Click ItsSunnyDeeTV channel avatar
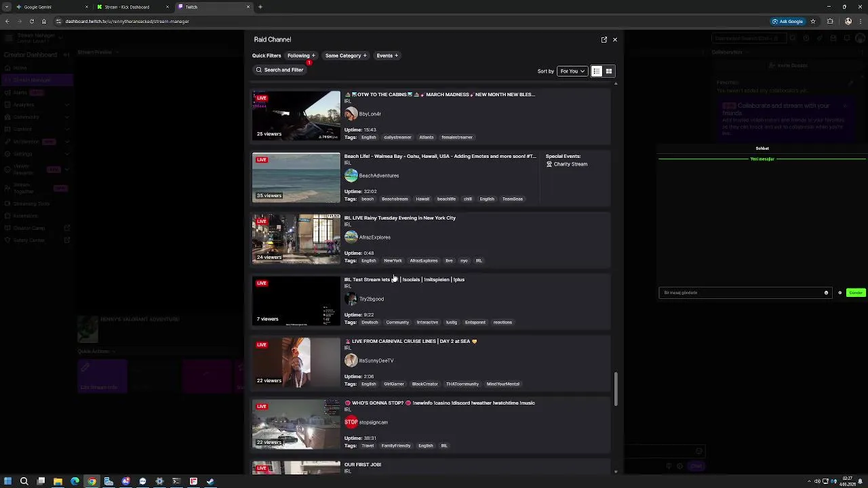Viewport: 868px width, 488px height. (x=351, y=361)
